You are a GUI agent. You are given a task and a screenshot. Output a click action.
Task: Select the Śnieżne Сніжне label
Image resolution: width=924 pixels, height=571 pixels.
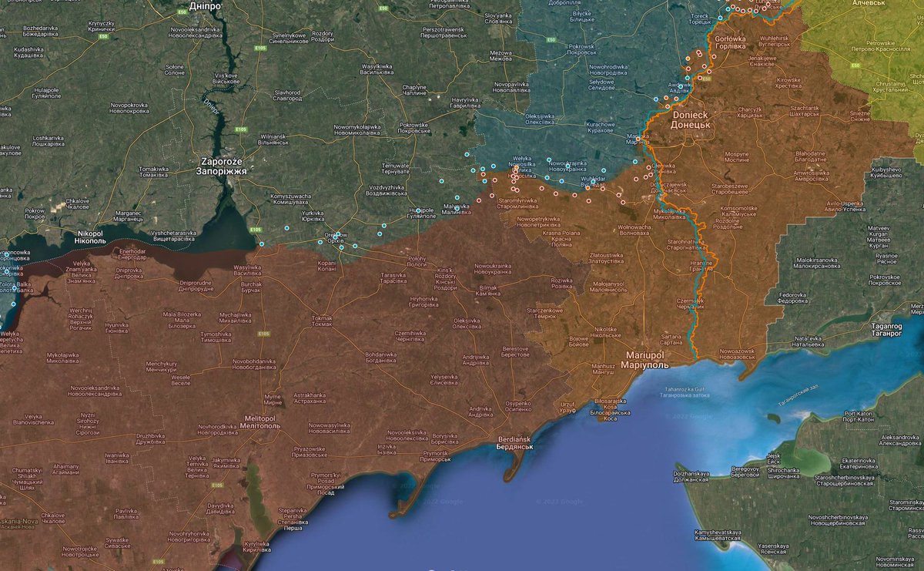859,116
